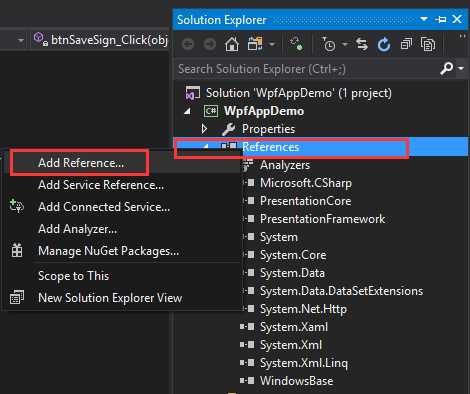
Task: Click the Show All Files icon
Action: pyautogui.click(x=428, y=44)
